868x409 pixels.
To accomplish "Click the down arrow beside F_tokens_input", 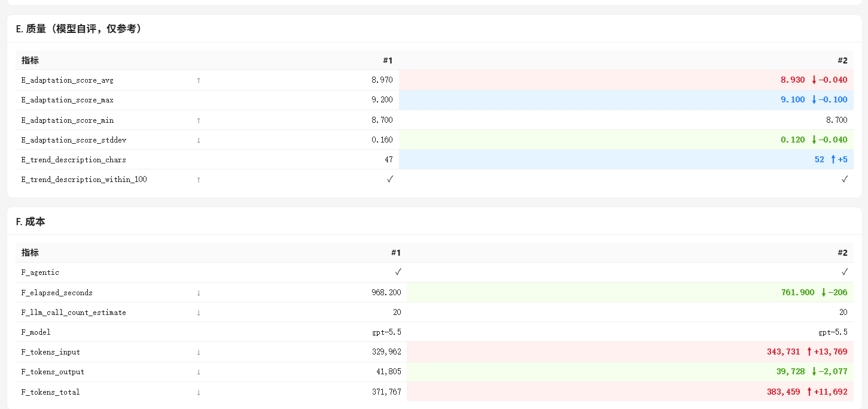I will coord(199,352).
